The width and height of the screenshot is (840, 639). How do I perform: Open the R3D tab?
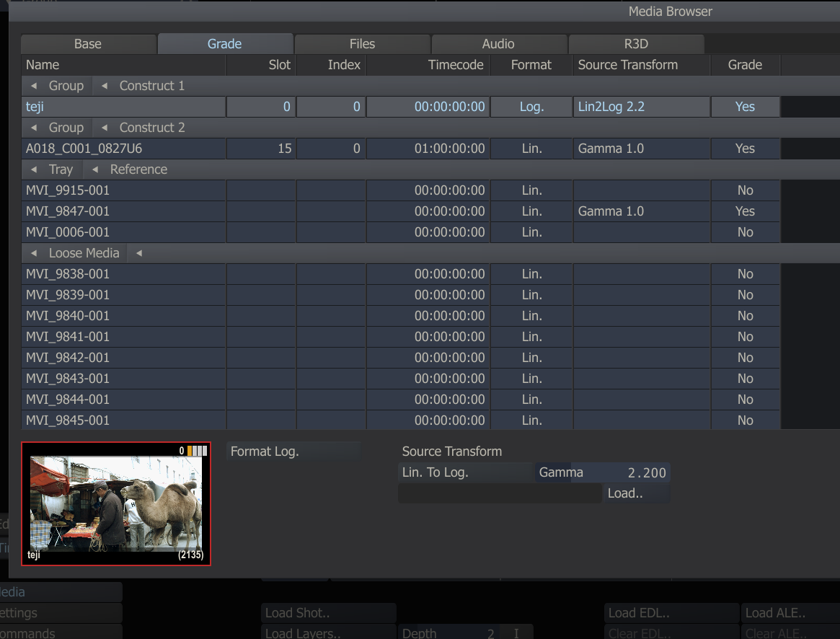click(636, 44)
